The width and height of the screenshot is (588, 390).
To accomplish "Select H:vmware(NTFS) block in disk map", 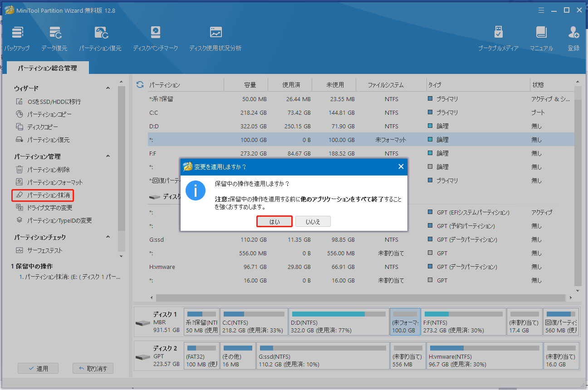I will click(484, 356).
